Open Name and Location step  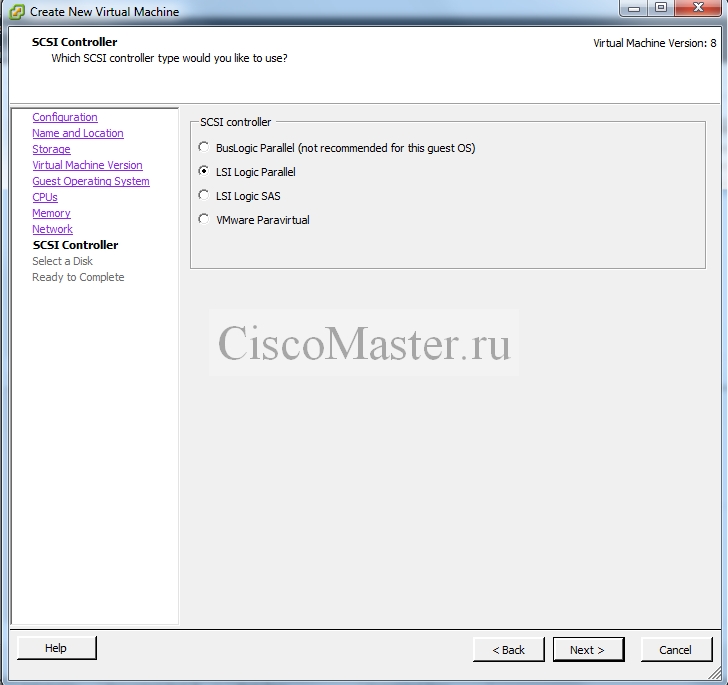point(78,133)
